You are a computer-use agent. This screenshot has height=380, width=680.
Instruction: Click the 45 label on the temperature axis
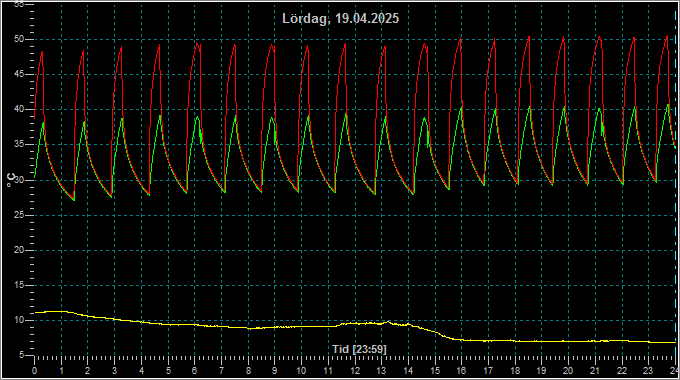[19, 74]
